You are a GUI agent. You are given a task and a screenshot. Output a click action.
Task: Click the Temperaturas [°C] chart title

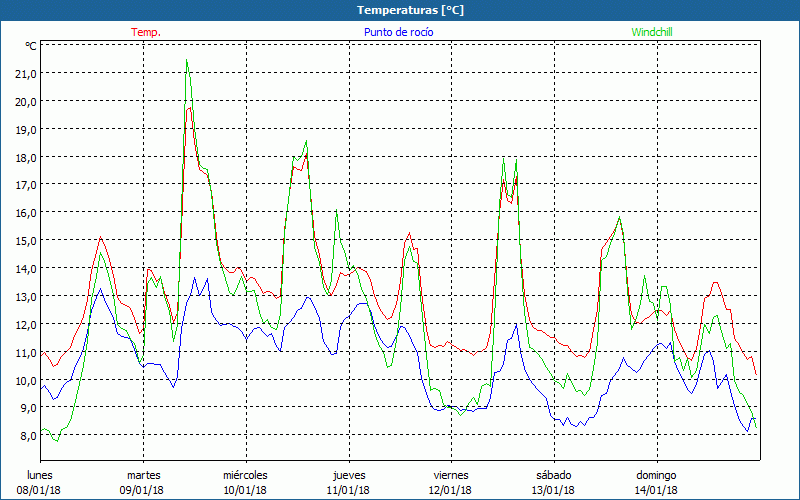(x=410, y=10)
